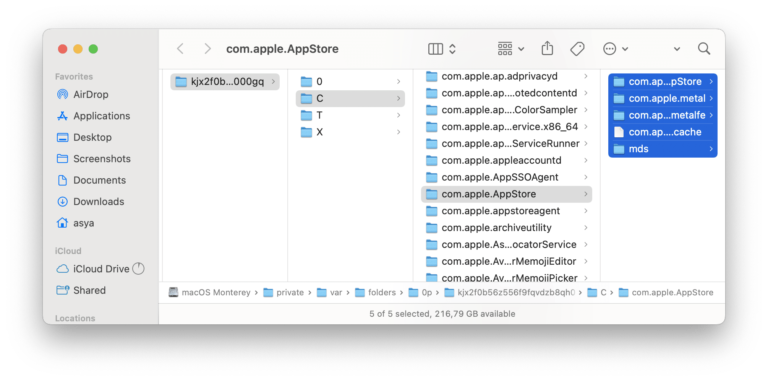The image size is (768, 381).
Task: Click com.apple.AppStore in the path bar
Action: tap(666, 292)
